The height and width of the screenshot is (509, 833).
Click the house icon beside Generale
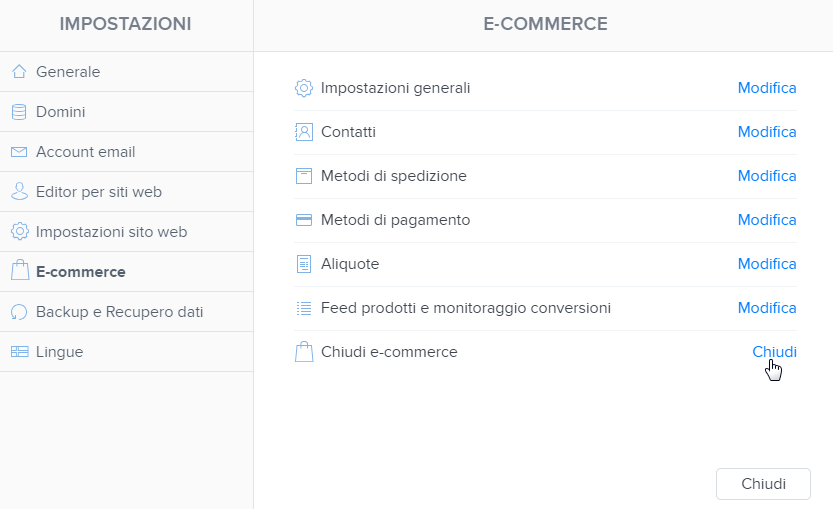19,71
